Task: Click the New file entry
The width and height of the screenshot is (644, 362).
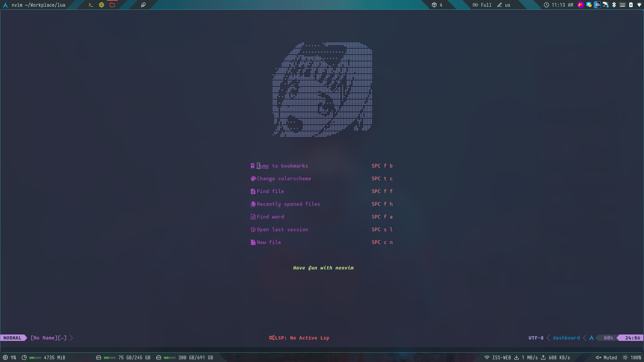Action: click(x=269, y=242)
